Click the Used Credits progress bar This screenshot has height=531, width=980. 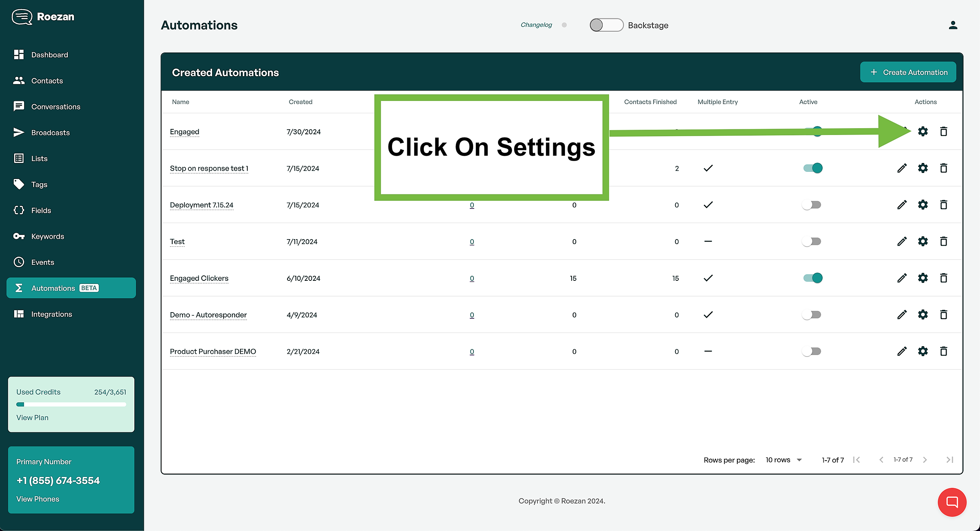point(71,404)
